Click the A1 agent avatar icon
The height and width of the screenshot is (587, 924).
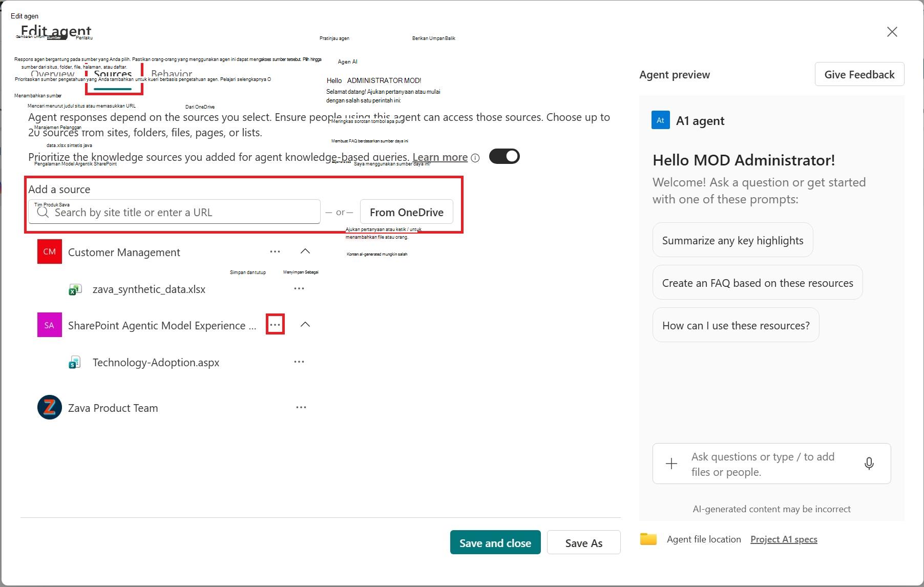click(x=660, y=120)
